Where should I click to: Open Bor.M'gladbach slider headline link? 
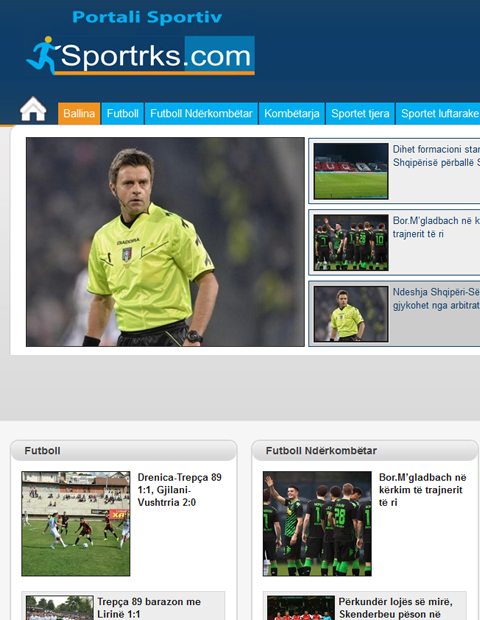[436, 227]
